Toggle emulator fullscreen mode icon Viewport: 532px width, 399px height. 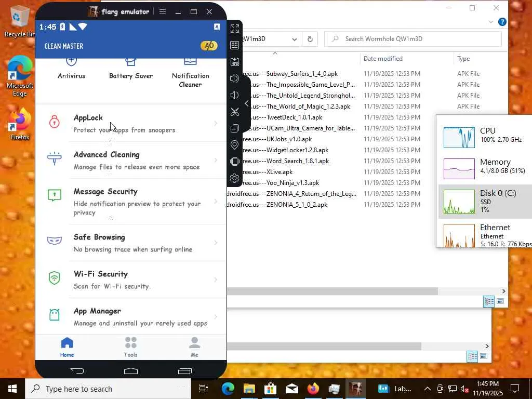coord(234,29)
